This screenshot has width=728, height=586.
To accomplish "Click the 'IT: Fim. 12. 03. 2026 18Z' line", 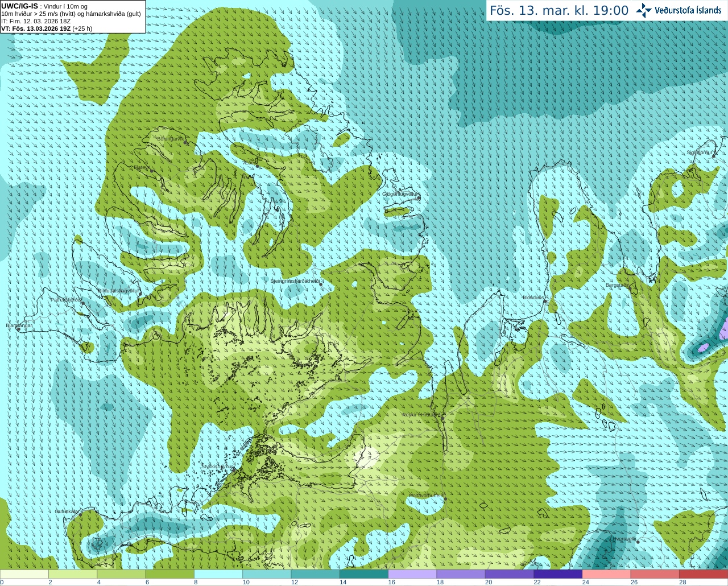I will (36, 21).
